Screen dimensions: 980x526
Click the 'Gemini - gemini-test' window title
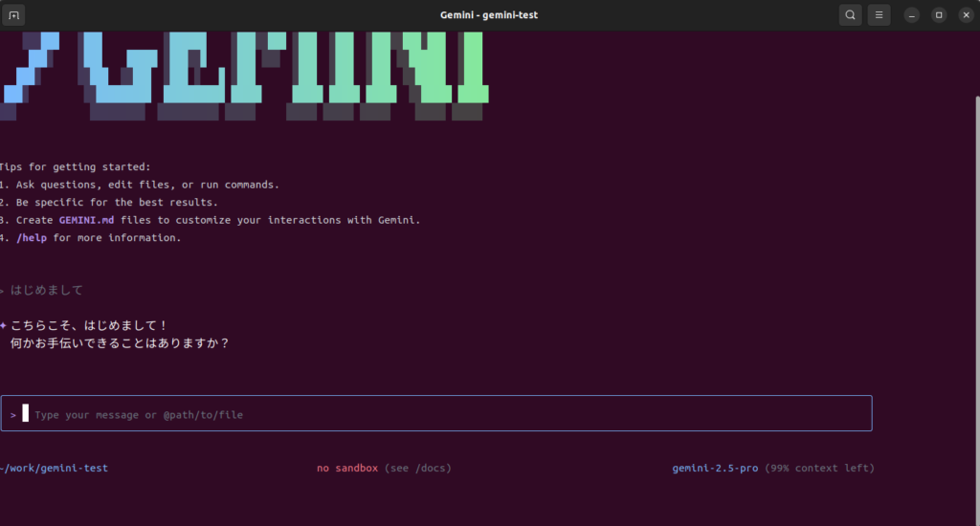pyautogui.click(x=489, y=15)
